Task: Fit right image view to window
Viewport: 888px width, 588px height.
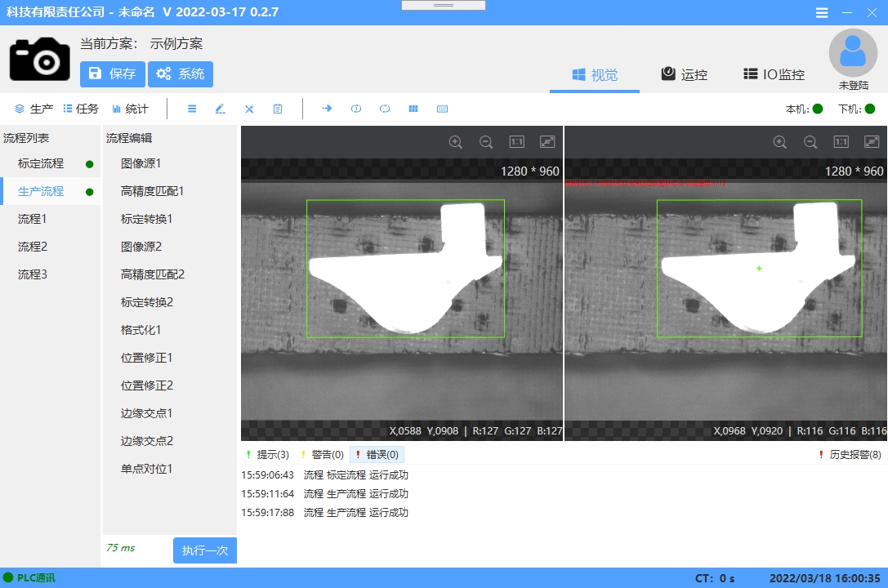Action: [872, 141]
